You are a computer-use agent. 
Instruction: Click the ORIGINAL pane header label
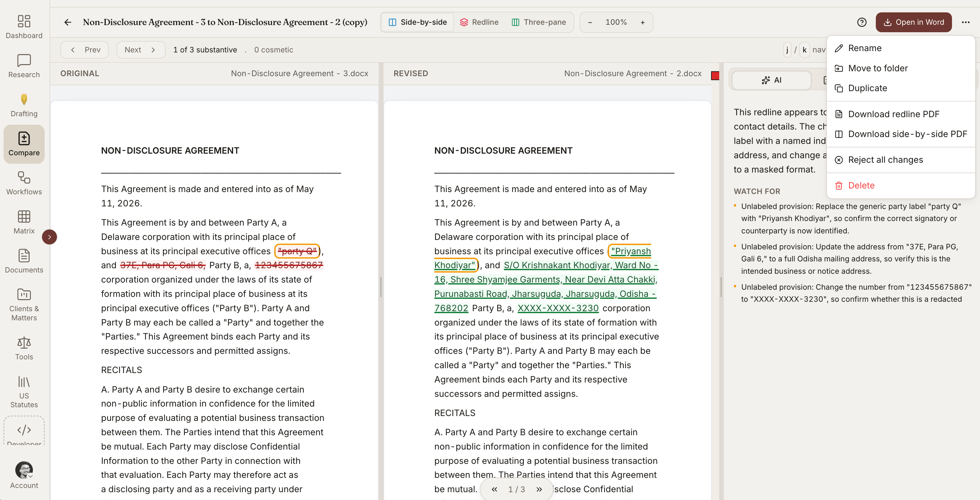79,73
